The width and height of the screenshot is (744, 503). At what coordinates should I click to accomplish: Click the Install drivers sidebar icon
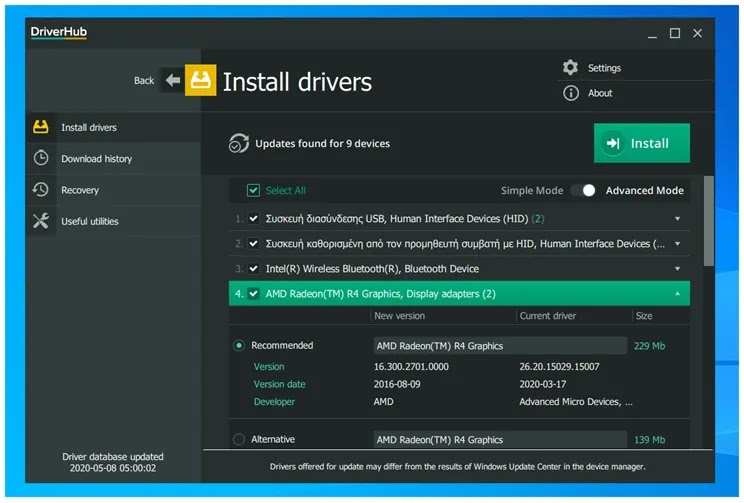41,127
